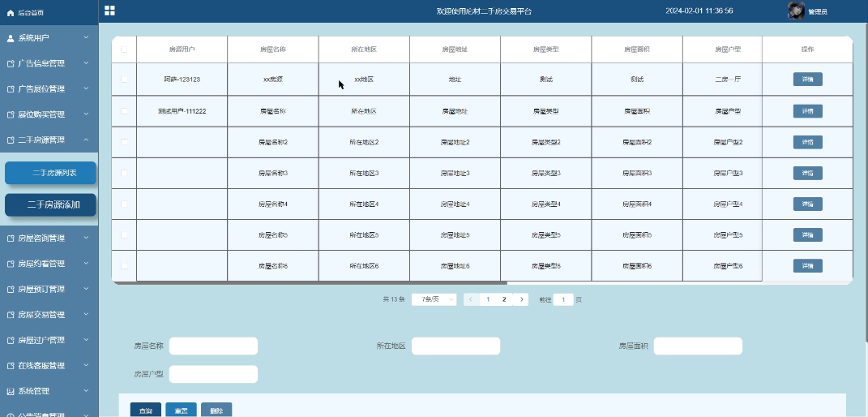Click the 查询 search button
The height and width of the screenshot is (417, 868).
[x=146, y=411]
